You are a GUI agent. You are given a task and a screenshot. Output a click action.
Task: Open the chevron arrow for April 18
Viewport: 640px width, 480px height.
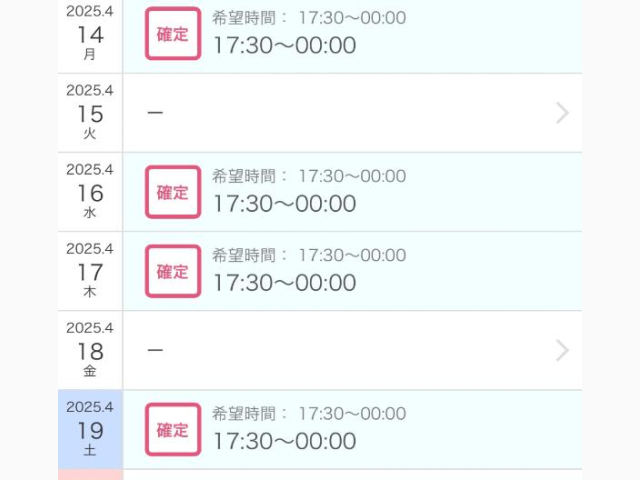562,351
